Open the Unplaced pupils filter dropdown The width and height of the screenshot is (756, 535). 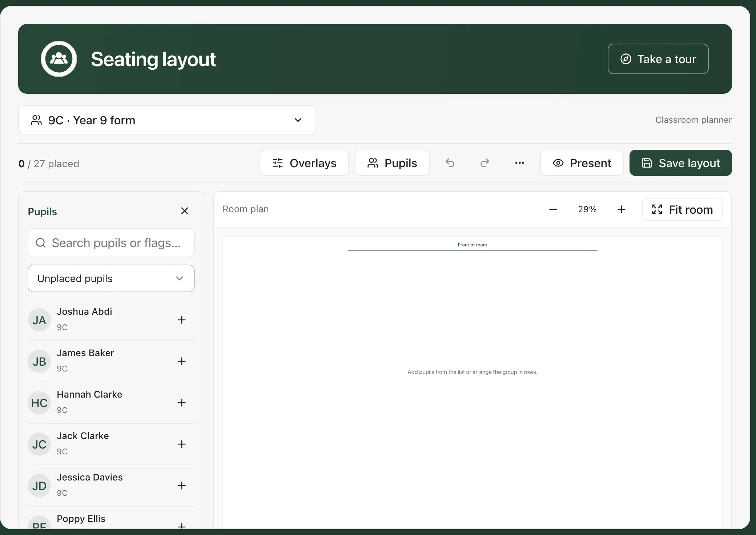pyautogui.click(x=111, y=278)
